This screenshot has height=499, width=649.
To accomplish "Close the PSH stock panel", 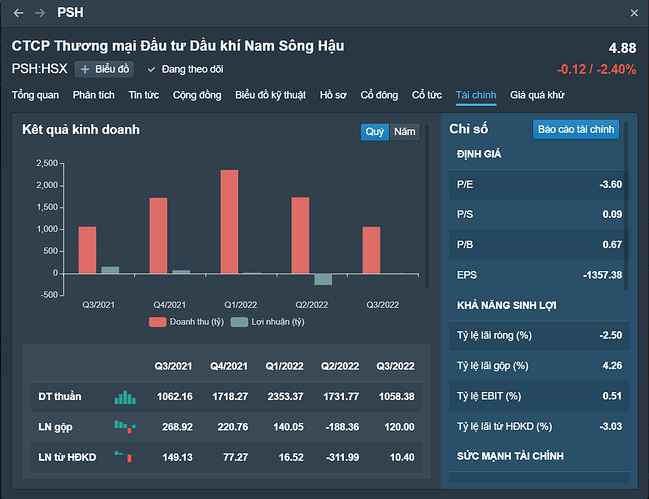I will (x=634, y=13).
